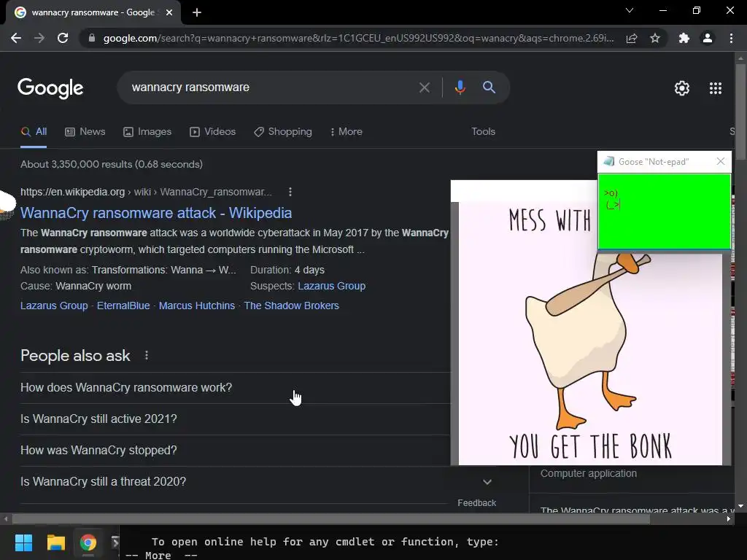Open the WannaCry ransomware attack Wikipedia result

(x=156, y=213)
